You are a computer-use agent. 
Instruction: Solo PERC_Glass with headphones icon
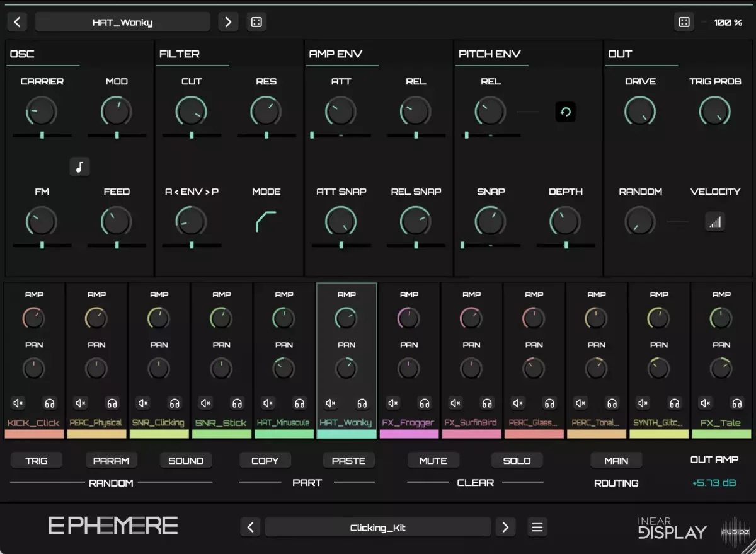(x=549, y=403)
